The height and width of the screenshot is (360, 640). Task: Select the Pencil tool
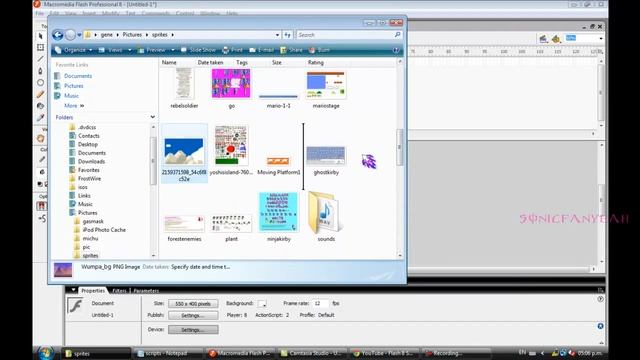click(40, 94)
